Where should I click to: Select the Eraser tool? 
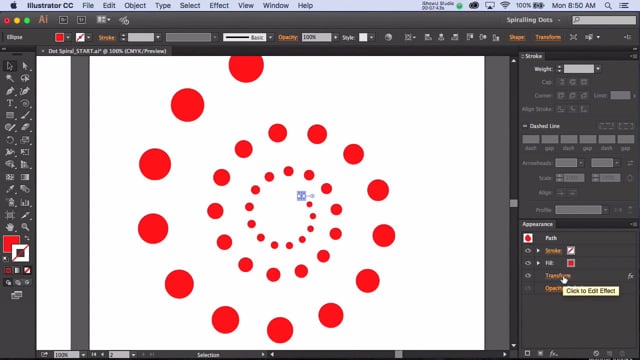[25, 127]
